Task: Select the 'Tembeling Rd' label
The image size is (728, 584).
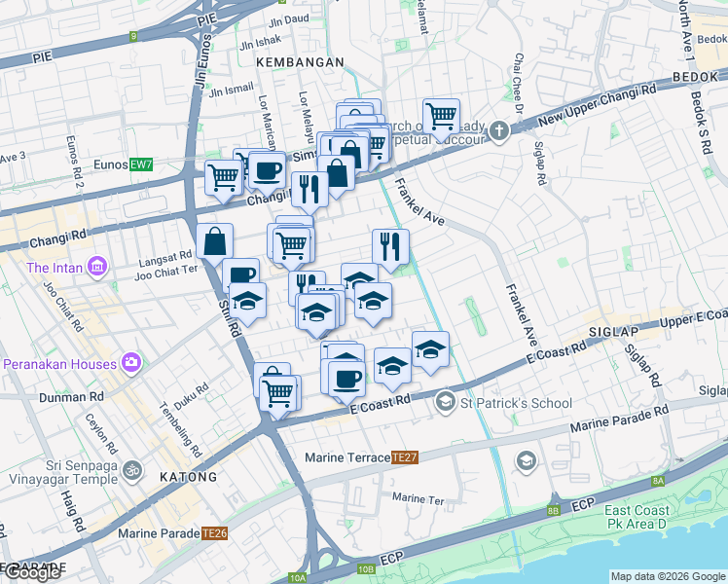Action: pyautogui.click(x=181, y=429)
